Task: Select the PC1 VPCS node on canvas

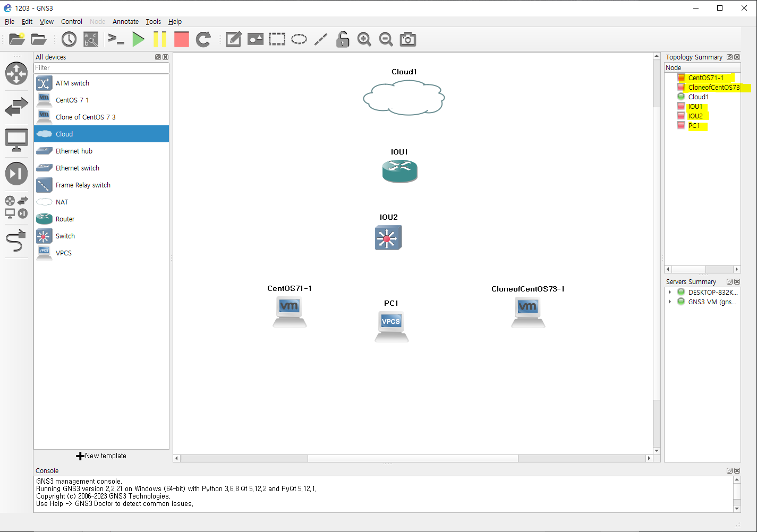Action: (392, 327)
